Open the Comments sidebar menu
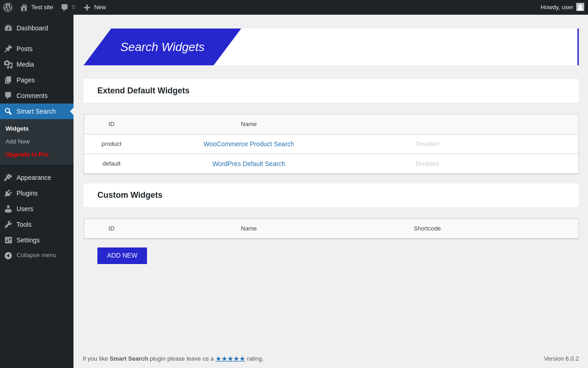 click(37, 96)
